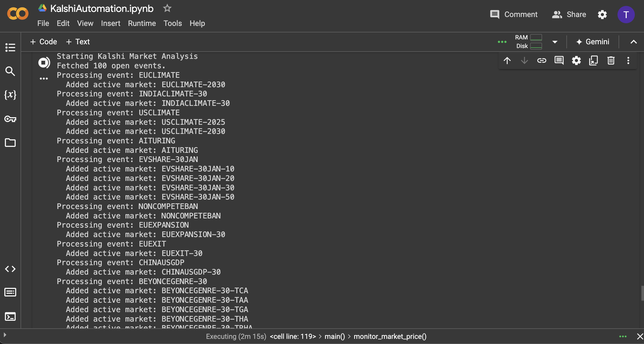Open RAM and Disk resource indicator
644x344 pixels.
pos(529,42)
